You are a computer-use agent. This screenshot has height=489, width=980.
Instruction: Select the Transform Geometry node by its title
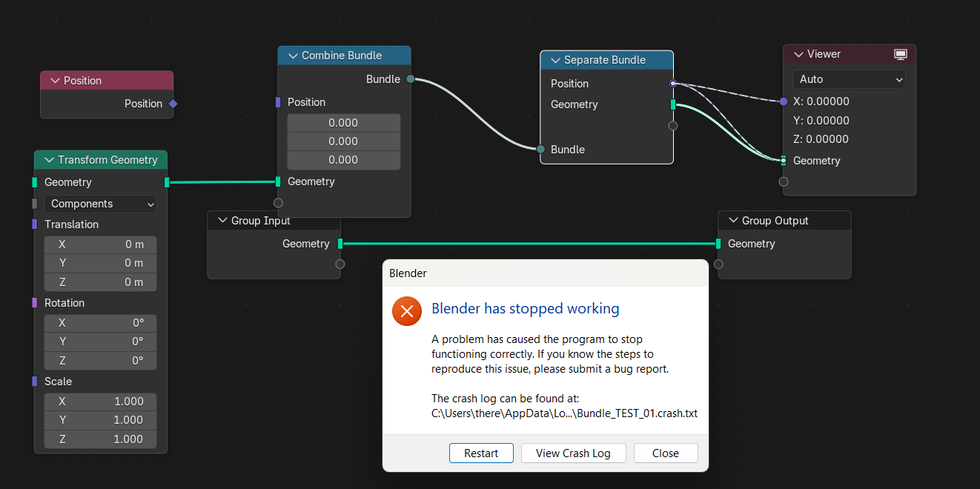click(x=108, y=160)
